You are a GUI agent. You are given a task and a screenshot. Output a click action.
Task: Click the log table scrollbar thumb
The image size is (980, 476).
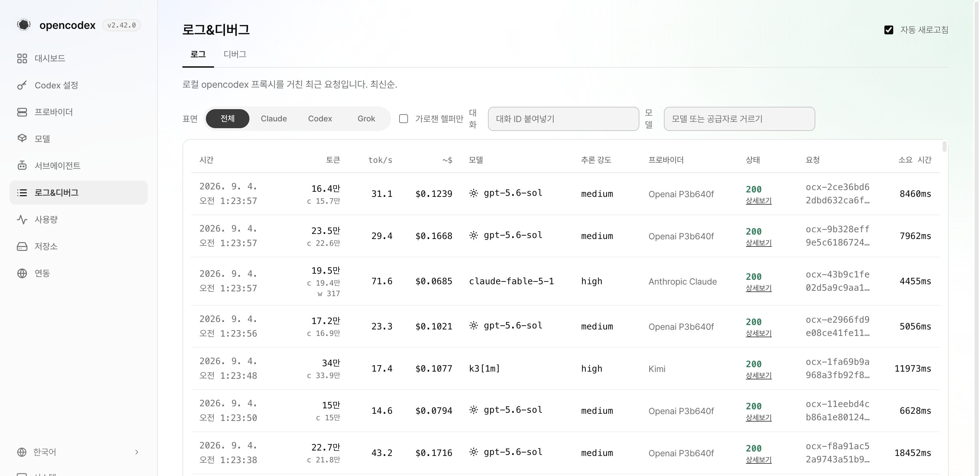click(x=944, y=147)
